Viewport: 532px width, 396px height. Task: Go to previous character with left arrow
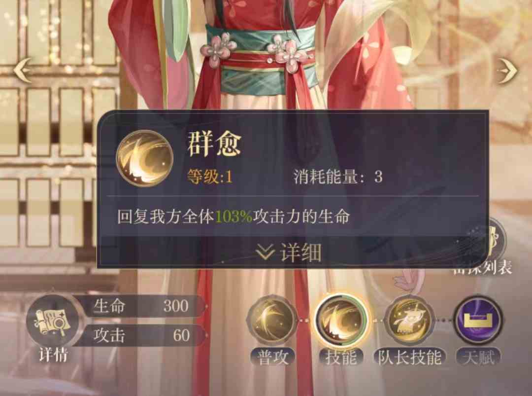pyautogui.click(x=23, y=71)
